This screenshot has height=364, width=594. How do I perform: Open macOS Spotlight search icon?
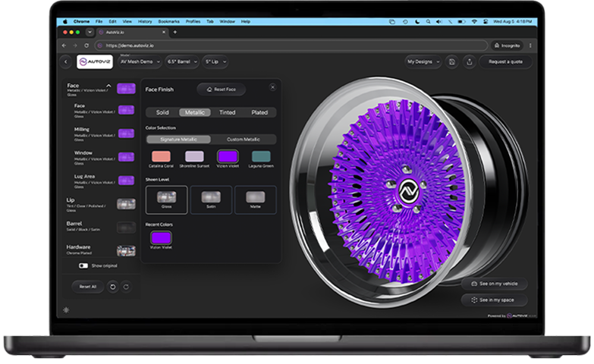pyautogui.click(x=428, y=21)
